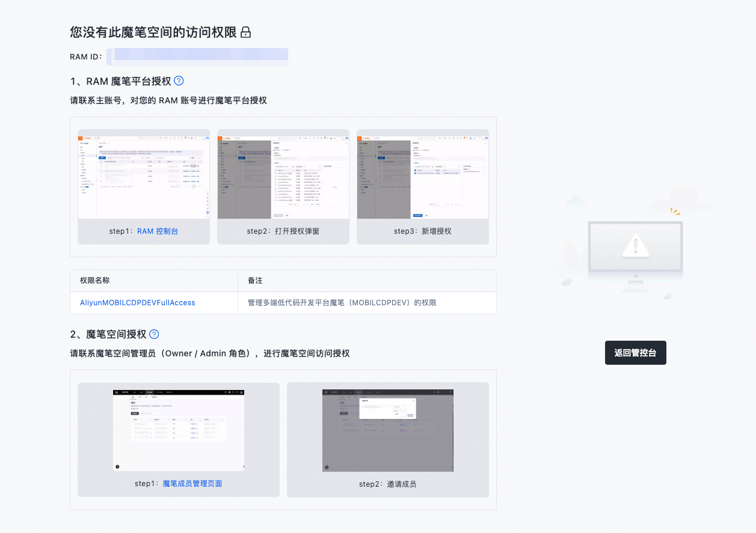The height and width of the screenshot is (533, 756).
Task: Click step2：邀请成员 caption
Action: (x=387, y=484)
